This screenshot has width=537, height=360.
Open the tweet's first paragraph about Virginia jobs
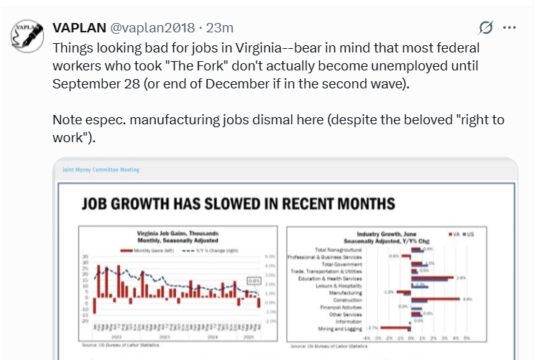pos(266,66)
